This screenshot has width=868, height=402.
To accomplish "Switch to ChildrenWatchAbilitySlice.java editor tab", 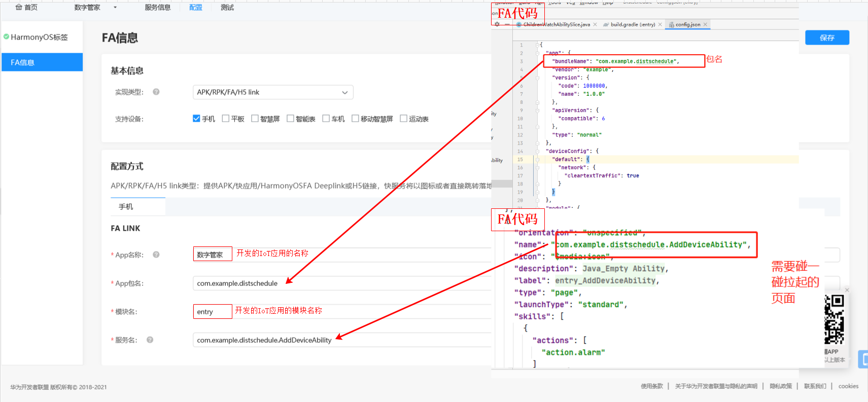I will coord(557,24).
